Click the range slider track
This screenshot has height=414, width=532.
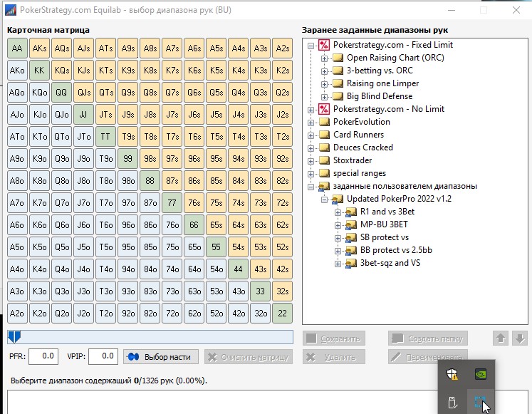coord(150,337)
